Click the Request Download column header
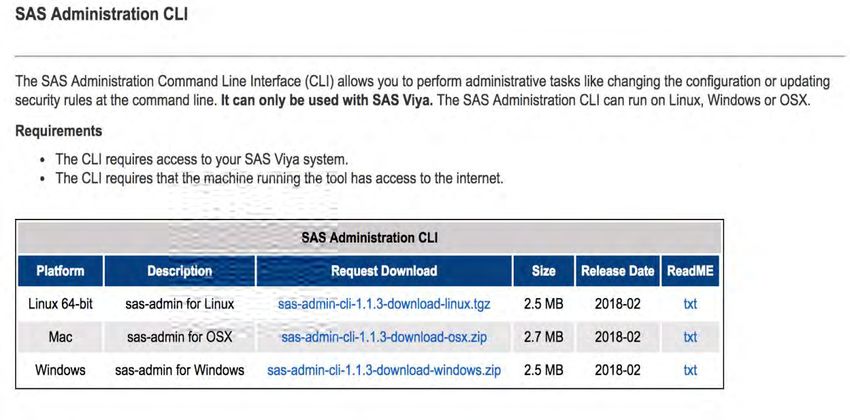850x420 pixels. (x=384, y=270)
